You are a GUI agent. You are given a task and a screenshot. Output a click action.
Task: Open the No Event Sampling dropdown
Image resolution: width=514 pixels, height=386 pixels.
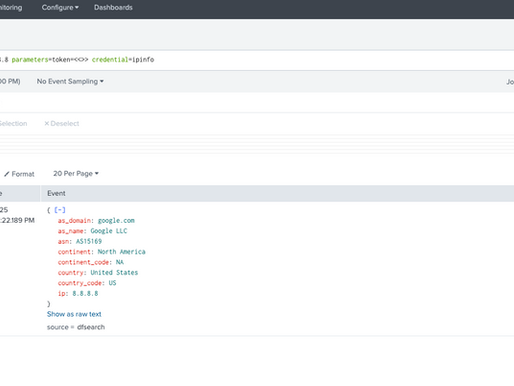coord(70,81)
